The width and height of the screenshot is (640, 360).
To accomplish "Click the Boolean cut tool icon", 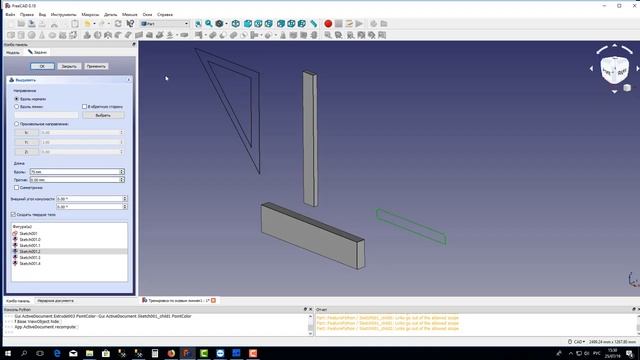I will [x=222, y=35].
